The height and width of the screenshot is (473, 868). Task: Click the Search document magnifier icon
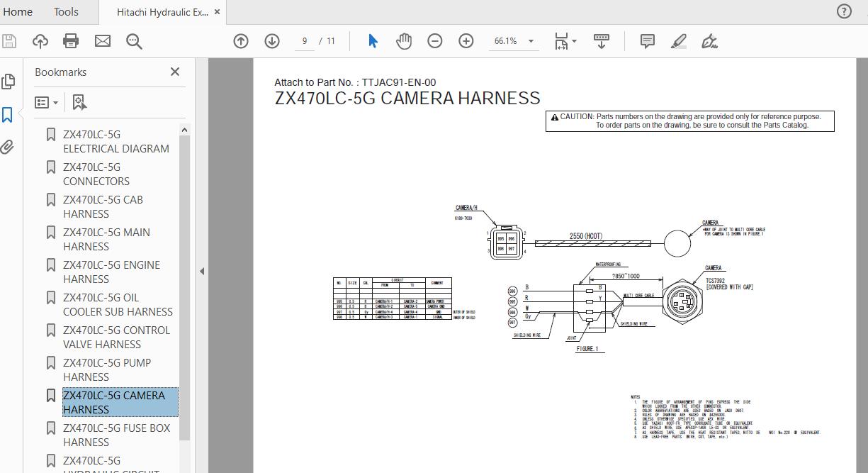tap(134, 40)
